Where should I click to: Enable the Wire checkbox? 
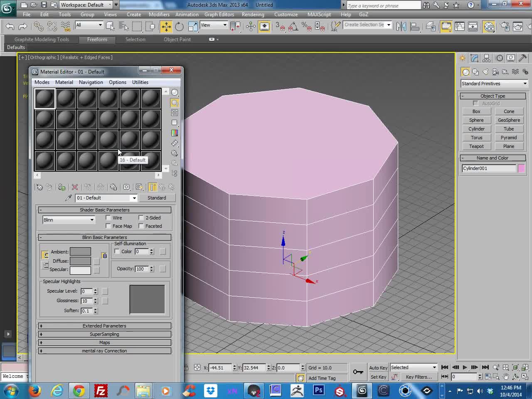[108, 218]
